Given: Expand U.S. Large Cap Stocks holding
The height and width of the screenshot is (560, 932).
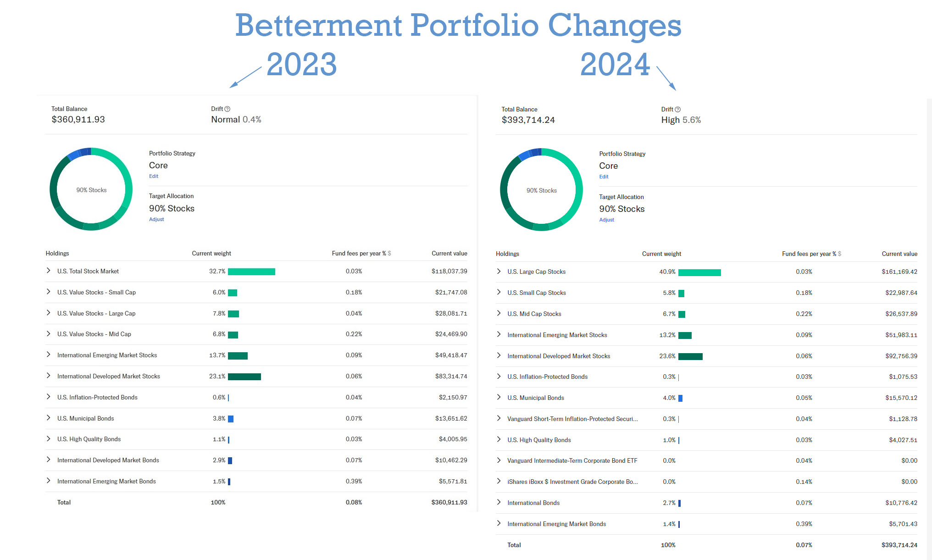Looking at the screenshot, I should tap(499, 272).
